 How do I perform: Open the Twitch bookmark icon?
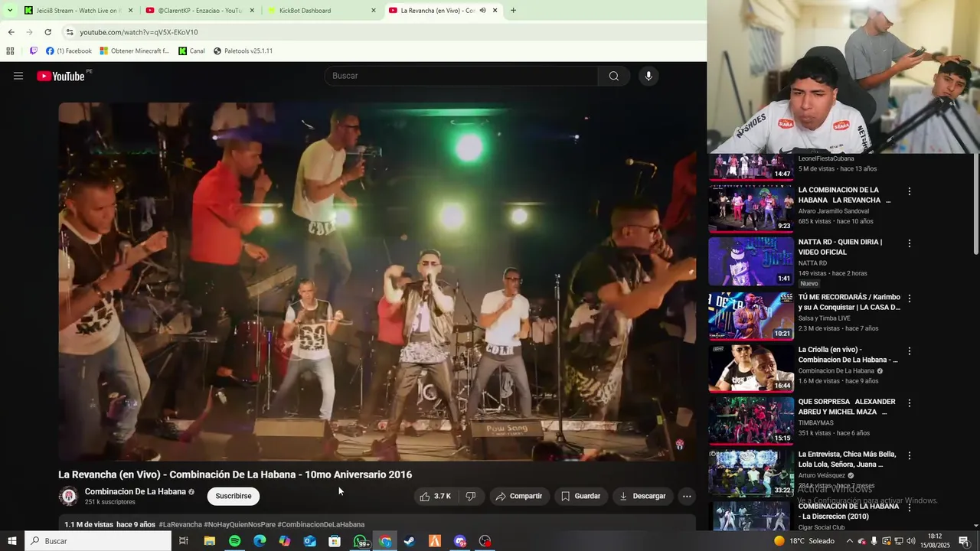point(34,51)
